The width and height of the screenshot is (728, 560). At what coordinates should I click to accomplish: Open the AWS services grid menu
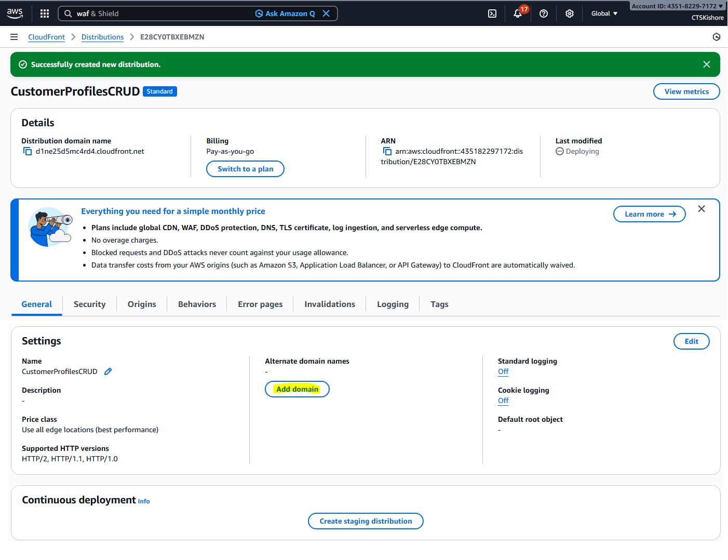click(45, 14)
